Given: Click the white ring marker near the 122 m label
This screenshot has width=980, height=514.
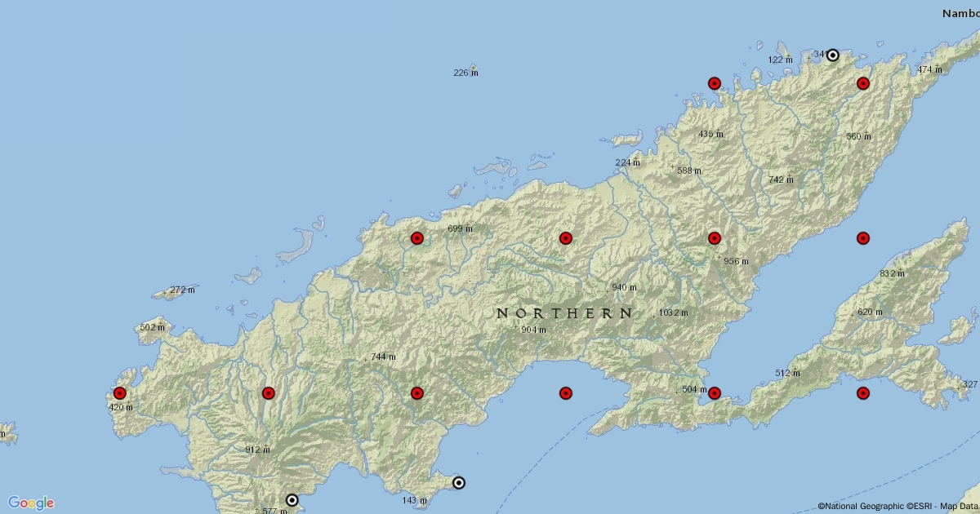Looking at the screenshot, I should (x=833, y=55).
